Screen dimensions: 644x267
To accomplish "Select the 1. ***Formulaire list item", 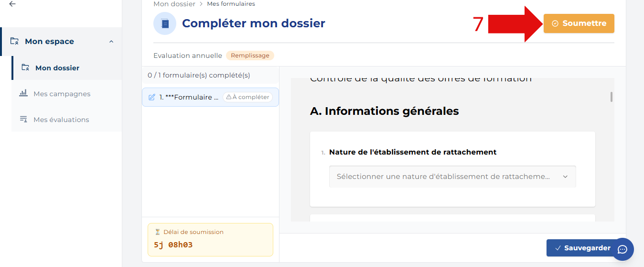I will (x=210, y=97).
